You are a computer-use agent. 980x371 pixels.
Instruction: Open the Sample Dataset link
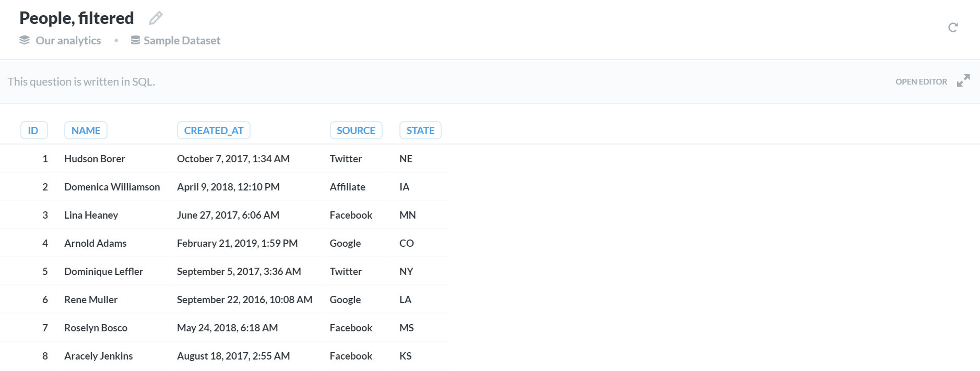click(x=182, y=40)
